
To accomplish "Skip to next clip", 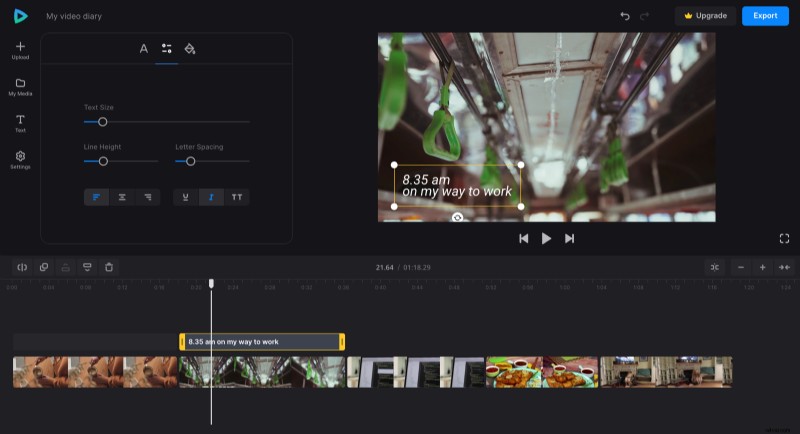I will [569, 238].
